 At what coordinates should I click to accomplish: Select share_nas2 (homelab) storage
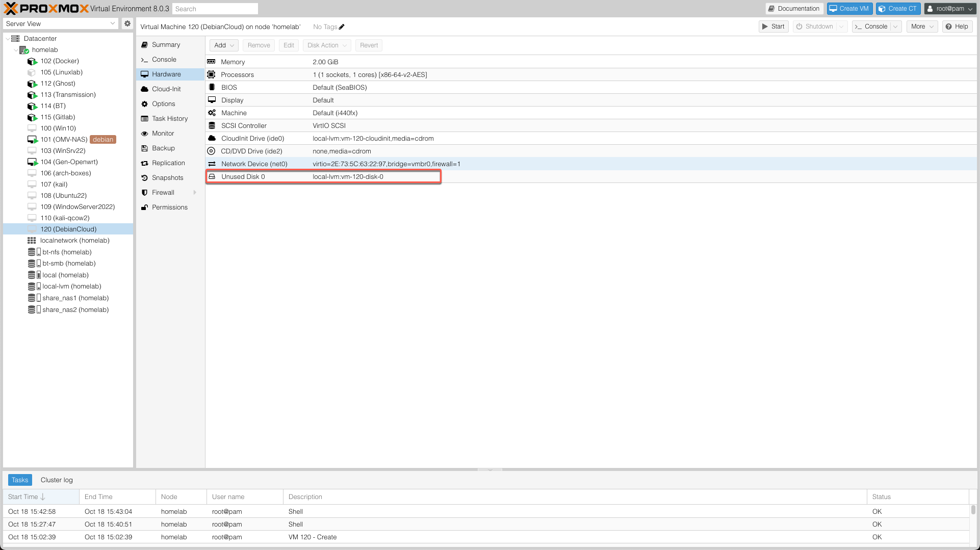[75, 310]
